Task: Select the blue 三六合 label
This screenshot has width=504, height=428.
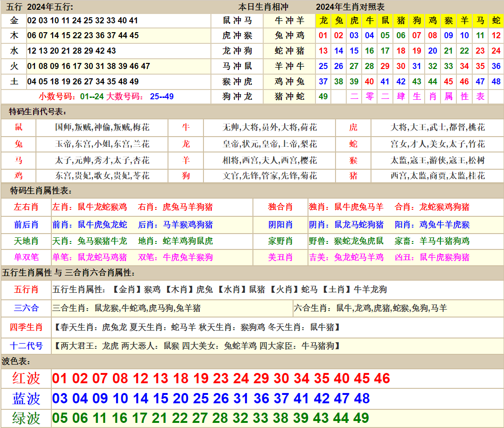Action: (26, 308)
